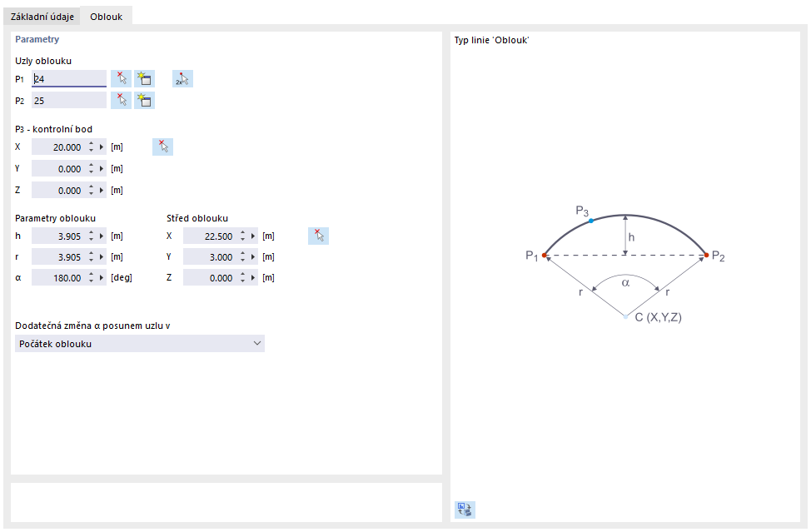Click the P2 node field showing 25

(69, 101)
